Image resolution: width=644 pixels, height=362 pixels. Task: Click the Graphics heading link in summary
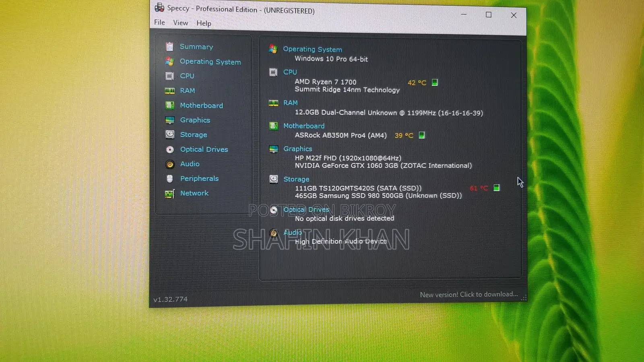298,149
